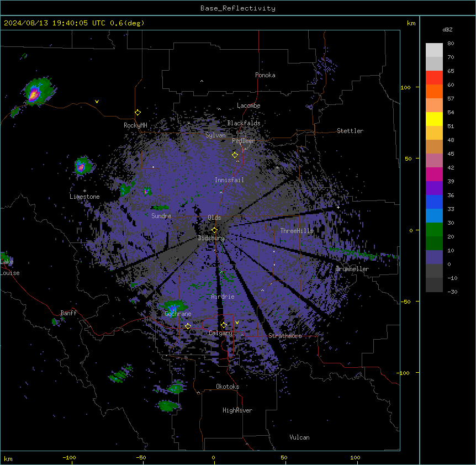Viewport: 476px width, 465px height.
Task: Select the Limestone label
Action: coord(84,197)
